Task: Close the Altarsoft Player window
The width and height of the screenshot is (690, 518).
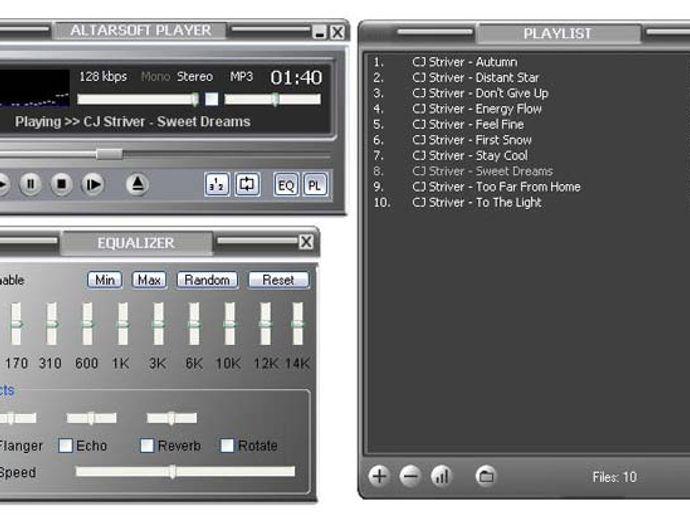Action: pos(337,32)
